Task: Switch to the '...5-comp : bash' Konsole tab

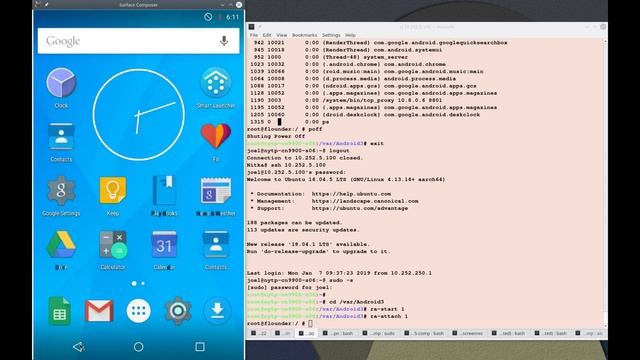Action: (x=424, y=333)
